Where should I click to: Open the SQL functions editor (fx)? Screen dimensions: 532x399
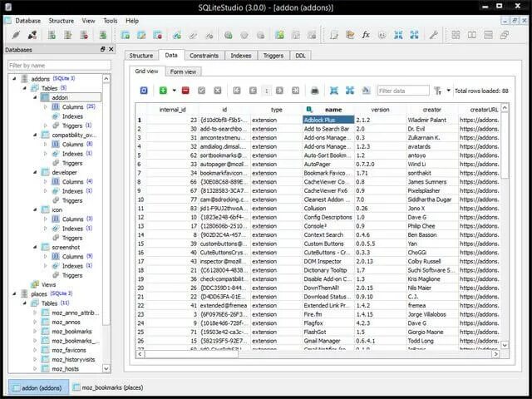coord(366,35)
